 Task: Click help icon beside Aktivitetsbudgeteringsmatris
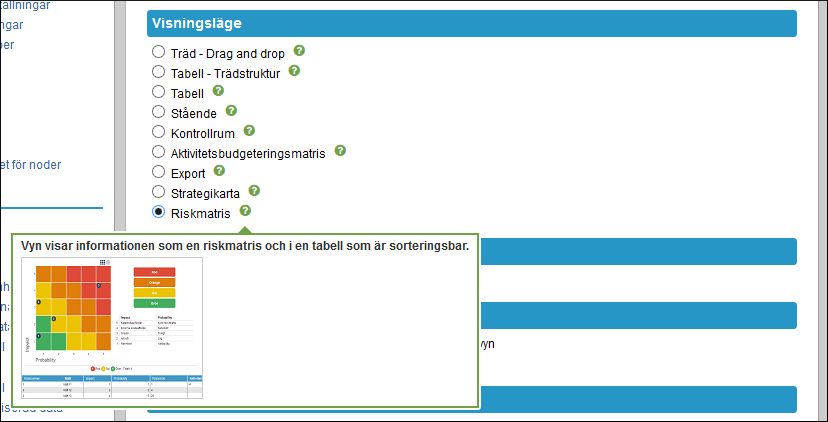pos(340,151)
